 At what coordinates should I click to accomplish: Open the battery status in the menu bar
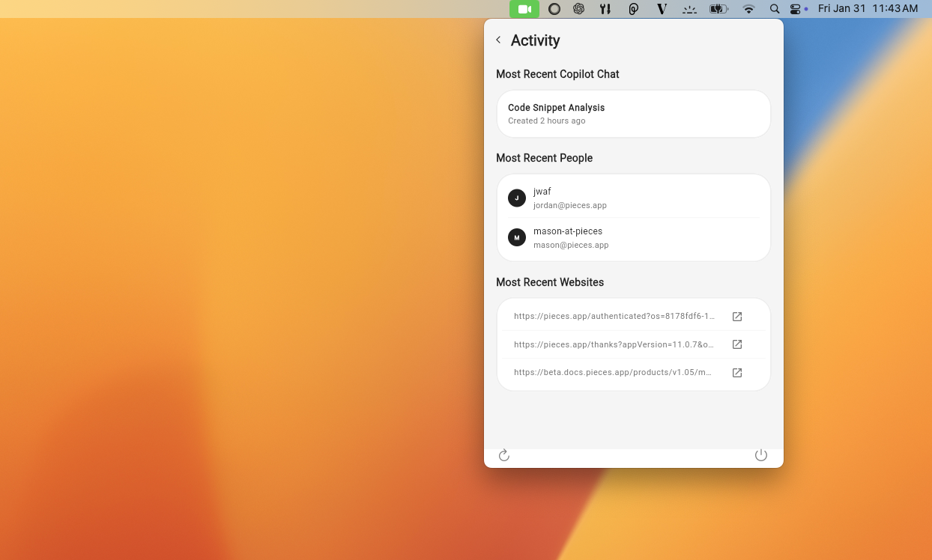(718, 9)
